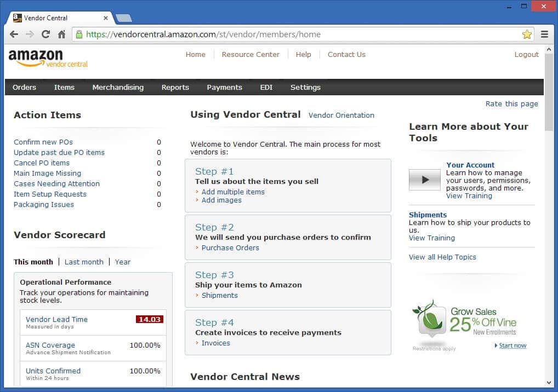558x392 pixels.
Task: Click the Shipments heading in Learn More
Action: (x=428, y=215)
